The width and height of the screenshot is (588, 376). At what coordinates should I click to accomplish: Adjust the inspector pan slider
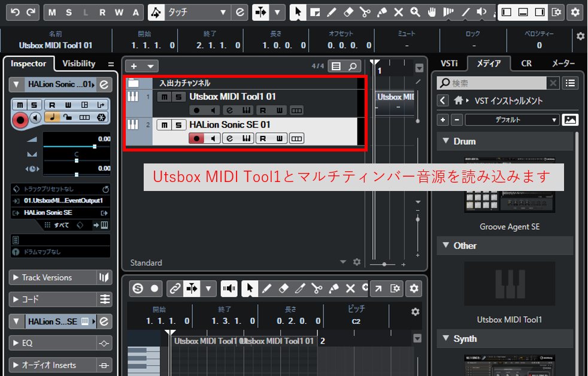coord(77,160)
